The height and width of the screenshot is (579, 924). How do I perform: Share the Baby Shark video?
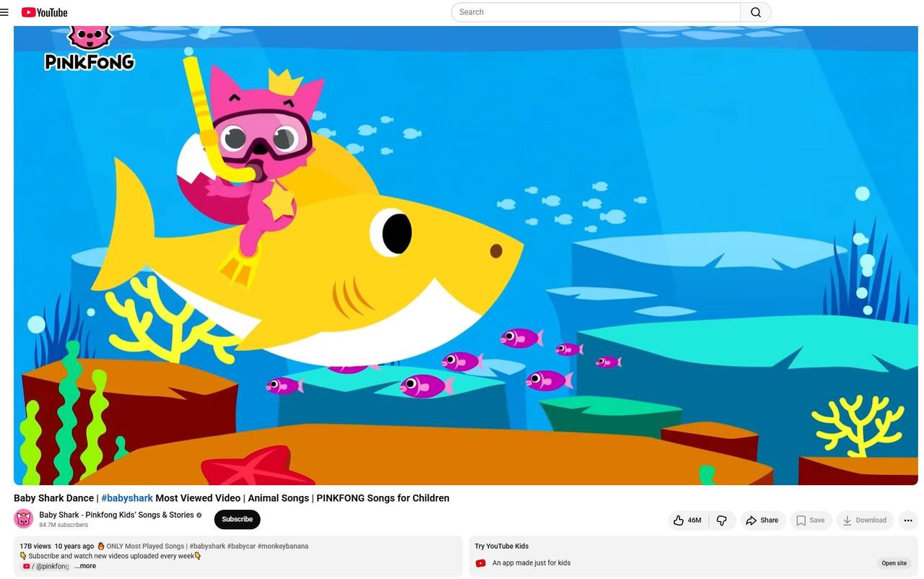coord(763,520)
